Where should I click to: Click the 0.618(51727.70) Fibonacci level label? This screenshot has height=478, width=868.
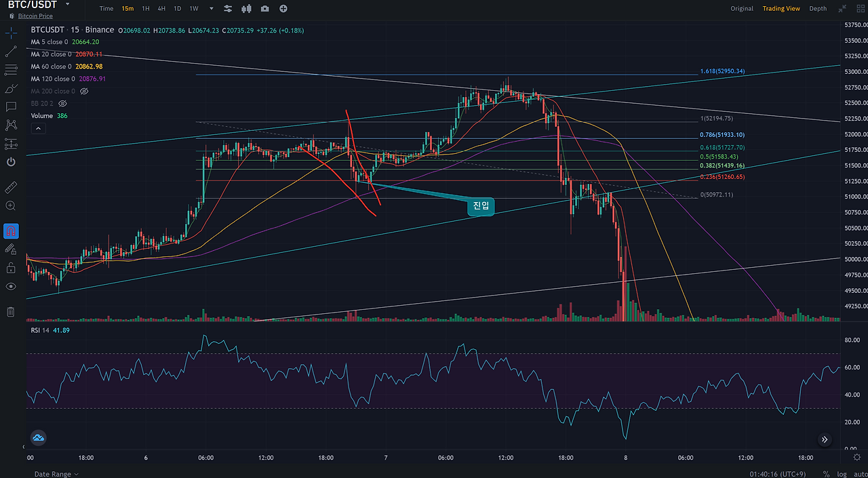tap(722, 147)
